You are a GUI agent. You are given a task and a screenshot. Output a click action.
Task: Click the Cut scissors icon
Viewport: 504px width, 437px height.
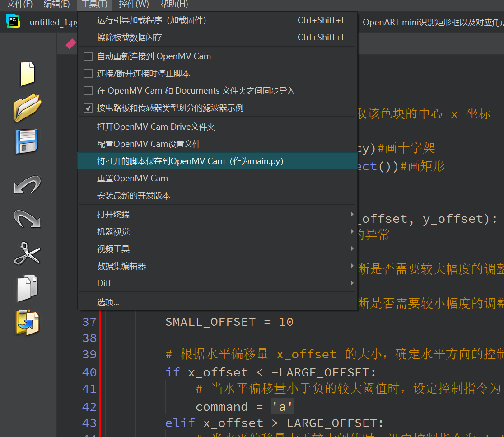[x=27, y=254]
